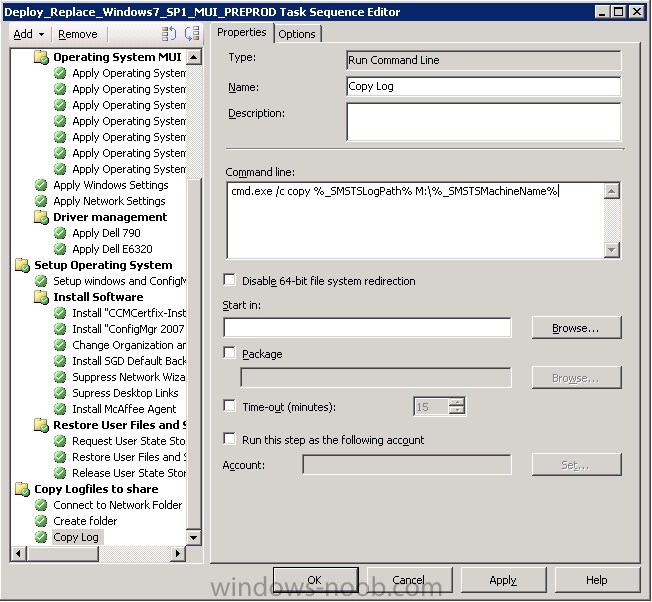Click green check icon beside Apply Dell E6320
The image size is (652, 602).
(60, 249)
